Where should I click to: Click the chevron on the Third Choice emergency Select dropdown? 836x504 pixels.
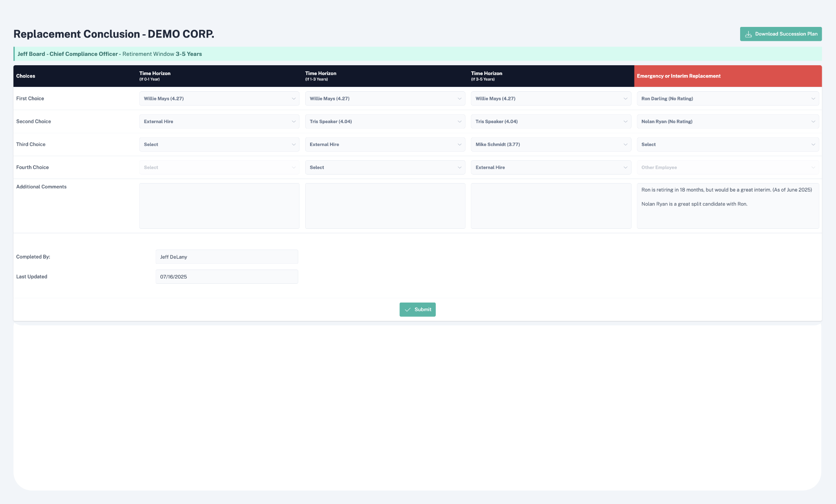(813, 145)
